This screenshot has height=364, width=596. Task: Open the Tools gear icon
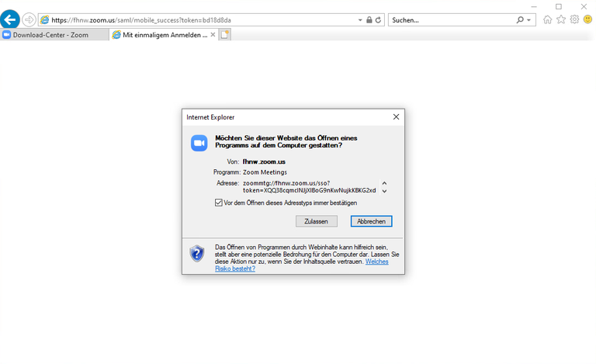tap(574, 19)
